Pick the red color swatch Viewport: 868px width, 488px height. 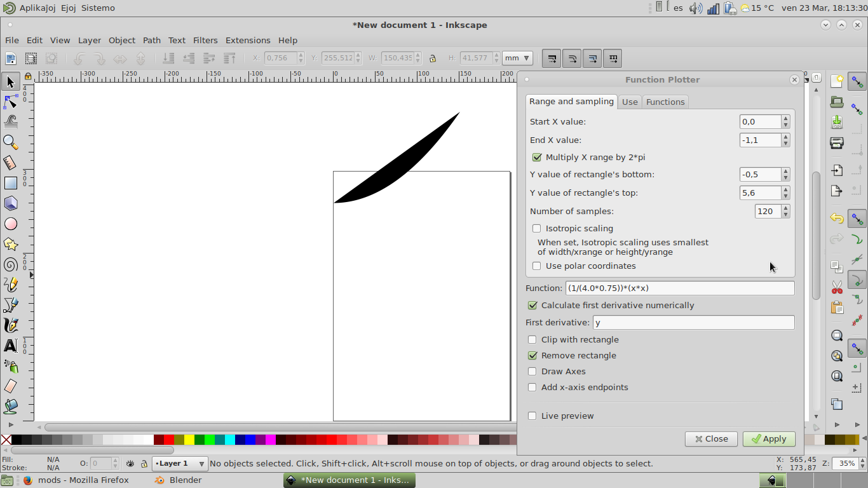(x=169, y=439)
